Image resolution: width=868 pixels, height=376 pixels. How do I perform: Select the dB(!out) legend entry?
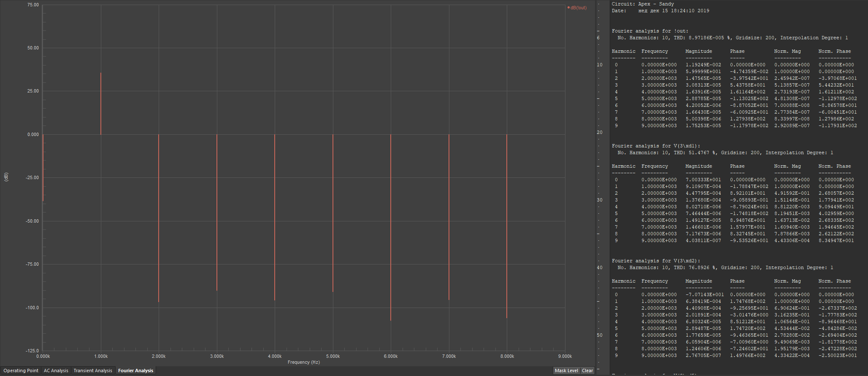(577, 8)
